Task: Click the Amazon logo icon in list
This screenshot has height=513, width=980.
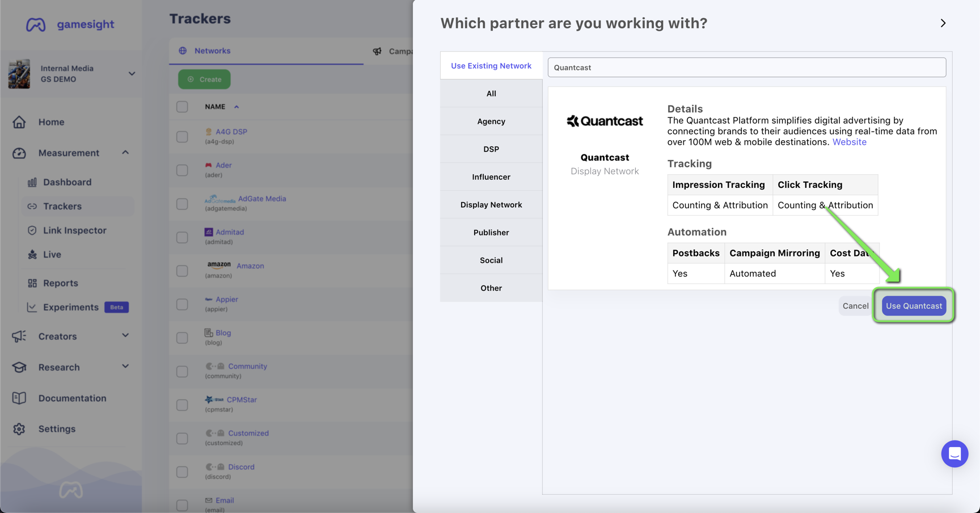Action: 219,265
